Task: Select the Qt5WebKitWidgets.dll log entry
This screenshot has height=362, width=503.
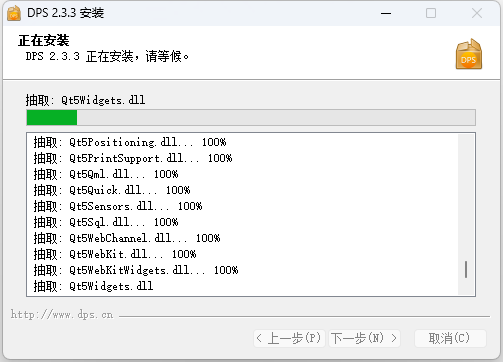Action: click(136, 270)
